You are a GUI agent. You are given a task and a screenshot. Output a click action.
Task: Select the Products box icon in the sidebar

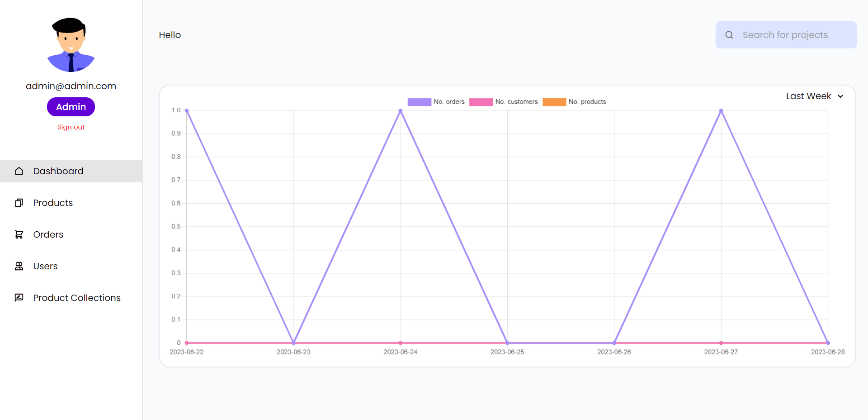[x=19, y=202]
